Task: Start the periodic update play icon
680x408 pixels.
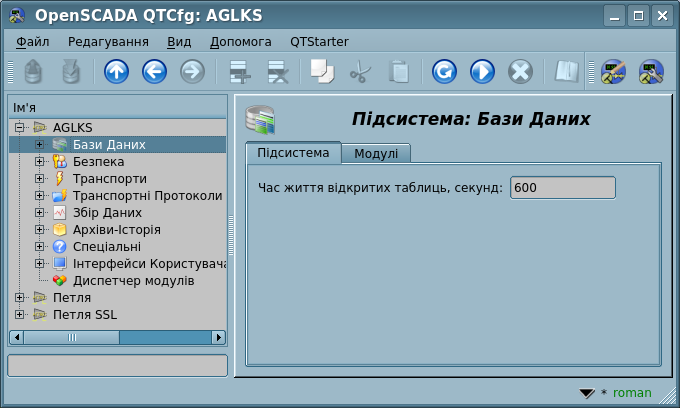Action: click(x=482, y=72)
